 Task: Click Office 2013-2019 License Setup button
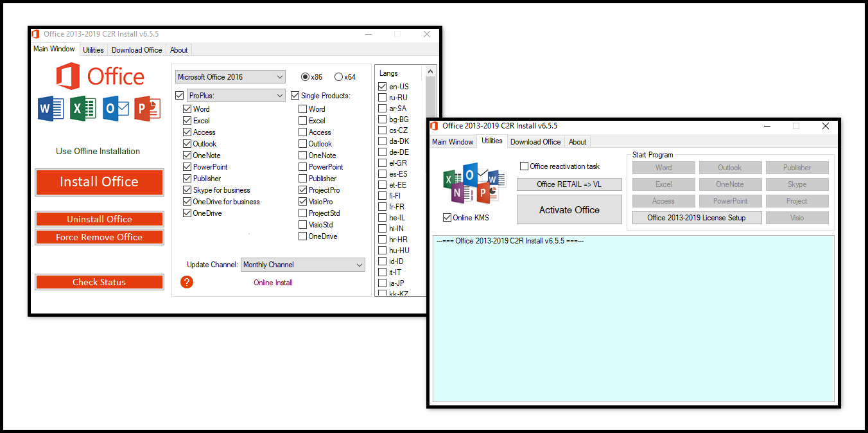click(697, 218)
